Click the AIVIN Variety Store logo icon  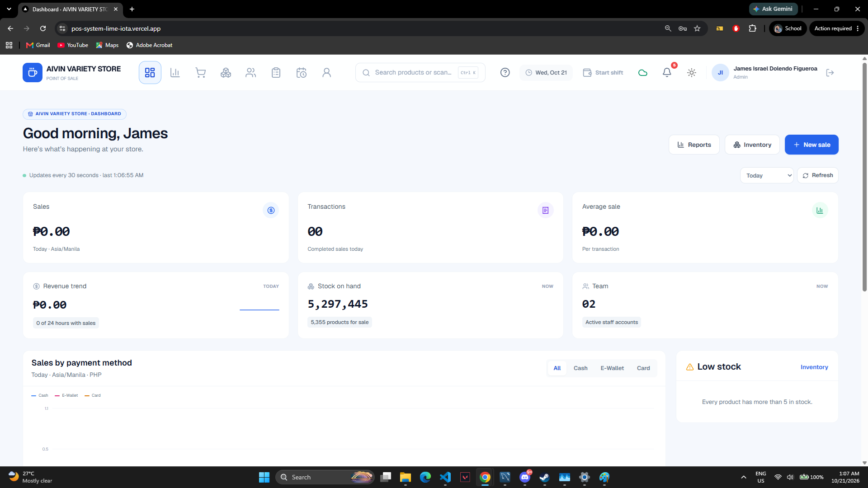pos(32,73)
